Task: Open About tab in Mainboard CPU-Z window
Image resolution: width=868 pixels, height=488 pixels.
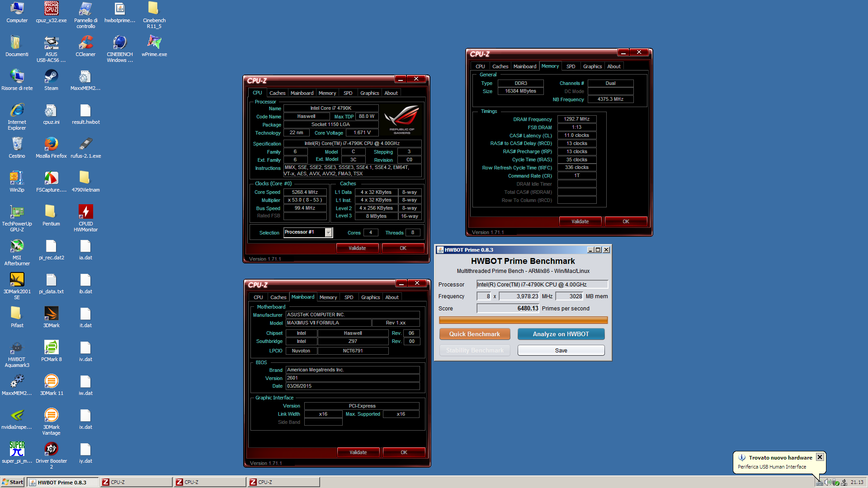Action: pyautogui.click(x=392, y=297)
